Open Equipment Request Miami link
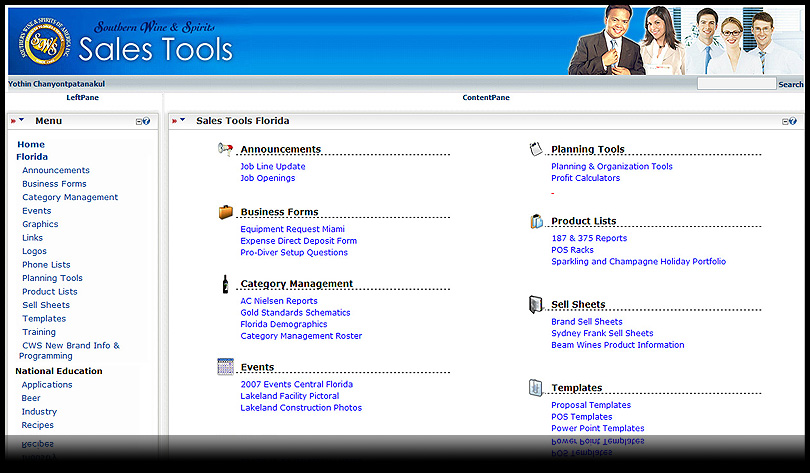Viewport: 810px width, 473px height. (292, 229)
